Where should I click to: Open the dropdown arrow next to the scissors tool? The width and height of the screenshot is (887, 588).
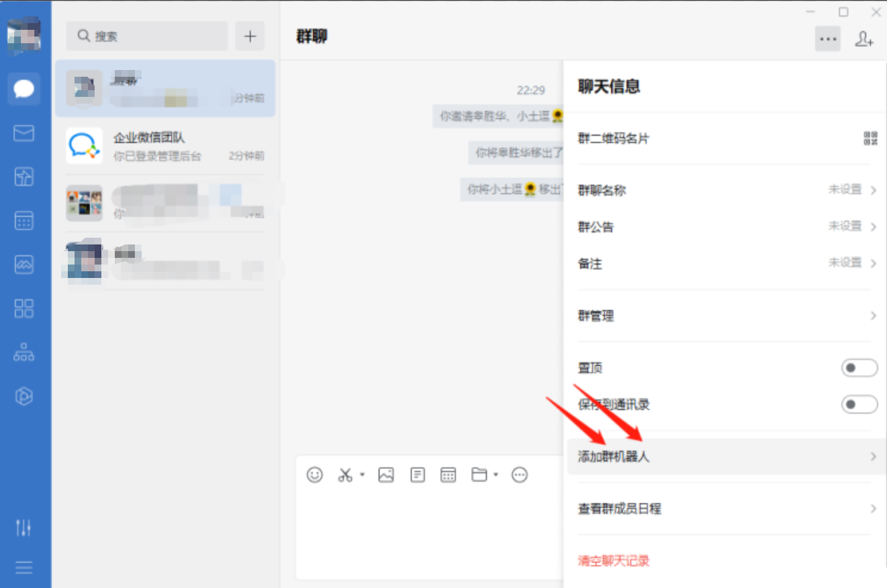362,475
